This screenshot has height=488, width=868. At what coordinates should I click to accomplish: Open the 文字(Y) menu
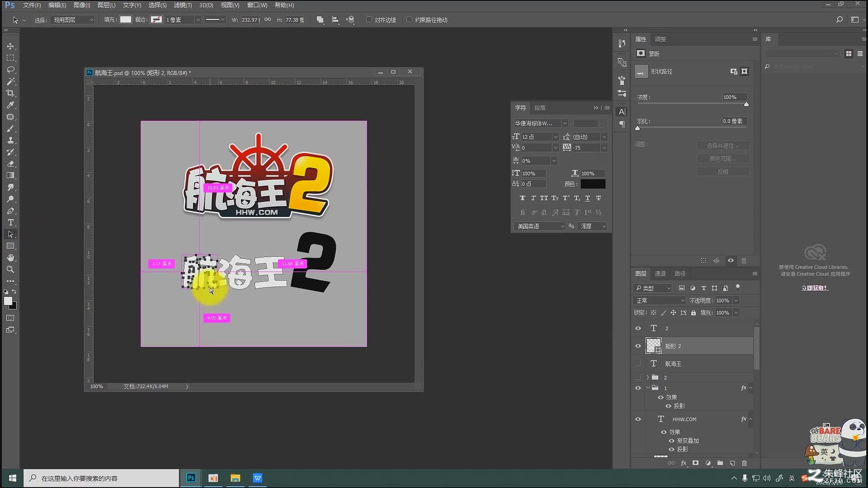[132, 5]
